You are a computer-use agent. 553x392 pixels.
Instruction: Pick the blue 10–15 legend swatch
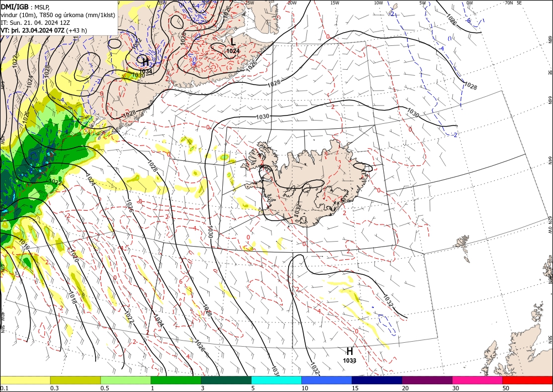[x=327, y=380]
